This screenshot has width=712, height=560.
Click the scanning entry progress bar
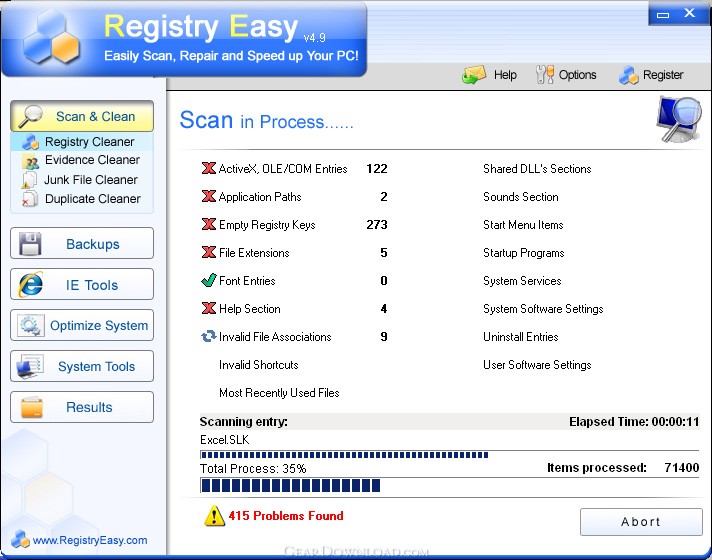pyautogui.click(x=450, y=455)
